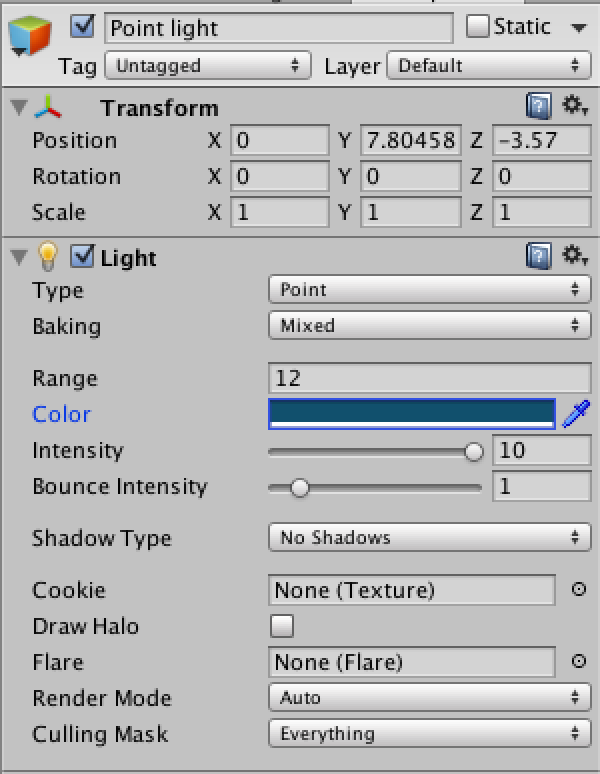This screenshot has width=600, height=774.
Task: Collapse the Light component foldout
Action: coord(19,257)
